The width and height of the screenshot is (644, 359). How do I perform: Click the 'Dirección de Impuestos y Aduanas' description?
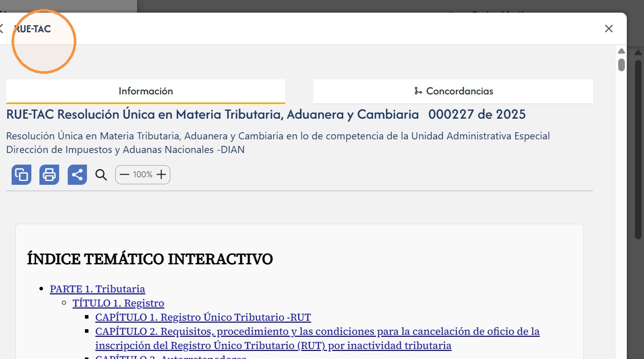(x=125, y=150)
